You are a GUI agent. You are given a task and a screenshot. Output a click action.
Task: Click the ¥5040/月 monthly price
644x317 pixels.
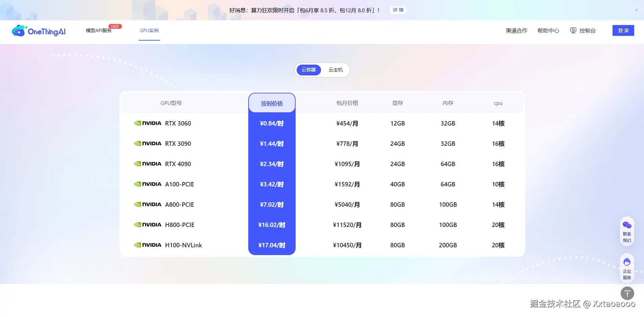pyautogui.click(x=347, y=205)
